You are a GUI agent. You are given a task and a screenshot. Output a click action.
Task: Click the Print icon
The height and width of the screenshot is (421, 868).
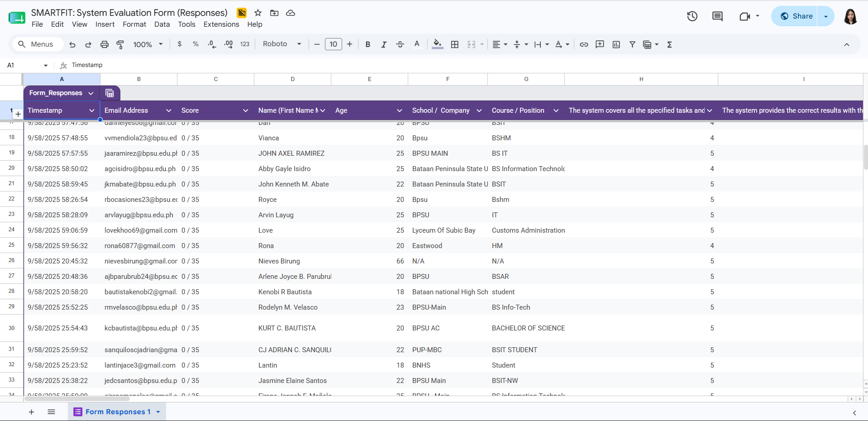click(105, 44)
